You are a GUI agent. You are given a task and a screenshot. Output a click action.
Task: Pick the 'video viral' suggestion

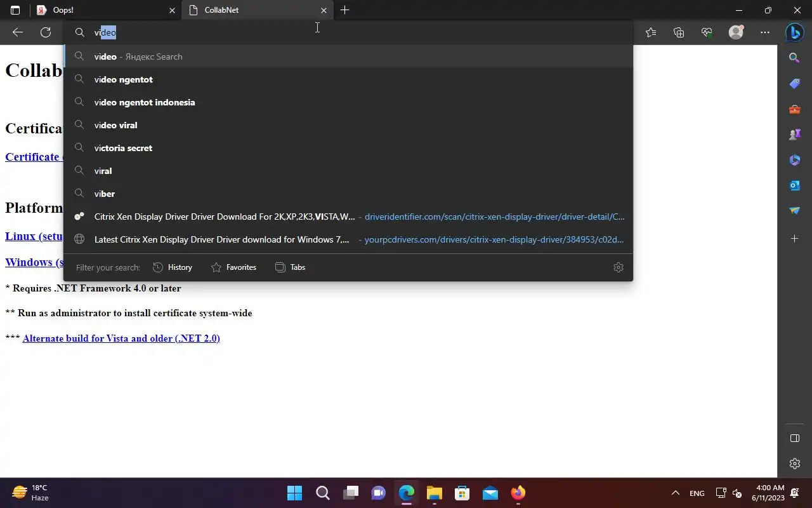pos(348,125)
